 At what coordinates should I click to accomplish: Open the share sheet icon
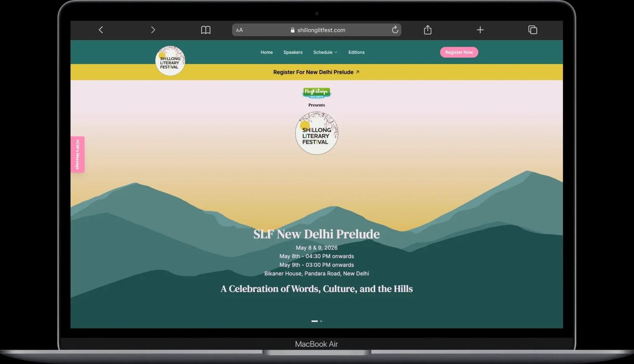(x=428, y=30)
